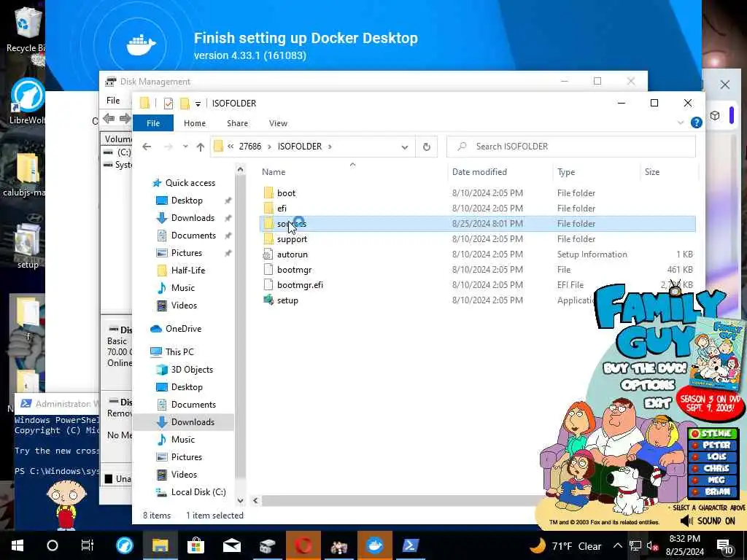Expand the address bar history dropdown
The height and width of the screenshot is (560, 747).
404,147
